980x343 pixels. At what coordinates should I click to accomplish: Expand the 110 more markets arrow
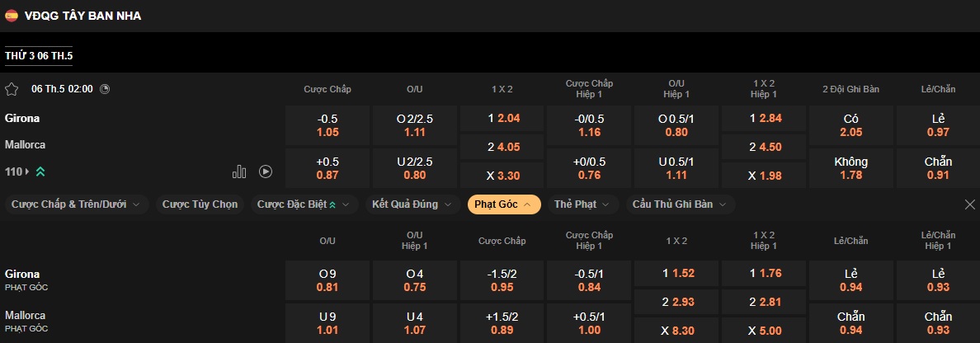26,171
